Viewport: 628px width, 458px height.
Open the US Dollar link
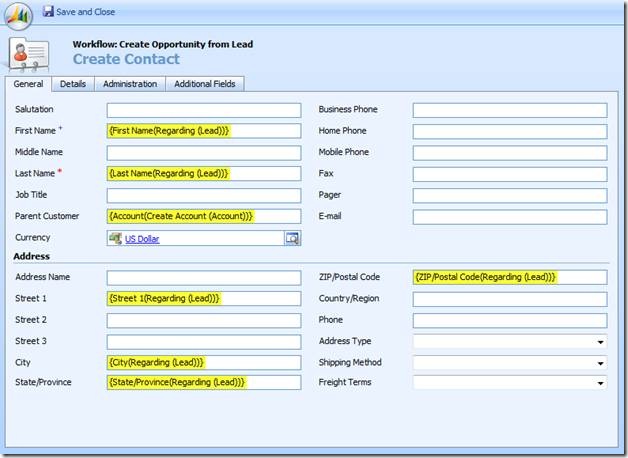pos(142,239)
